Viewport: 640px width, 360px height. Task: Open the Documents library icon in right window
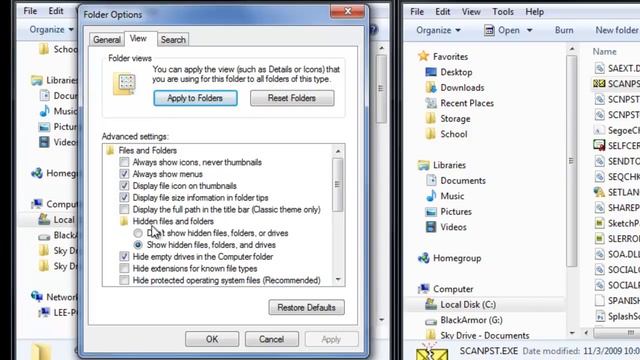pyautogui.click(x=431, y=180)
